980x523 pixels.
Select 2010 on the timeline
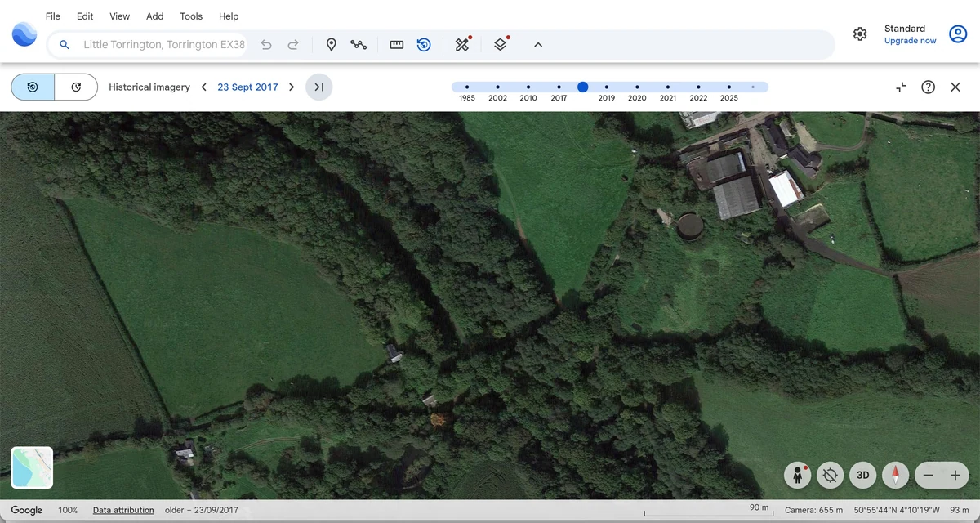coord(528,87)
